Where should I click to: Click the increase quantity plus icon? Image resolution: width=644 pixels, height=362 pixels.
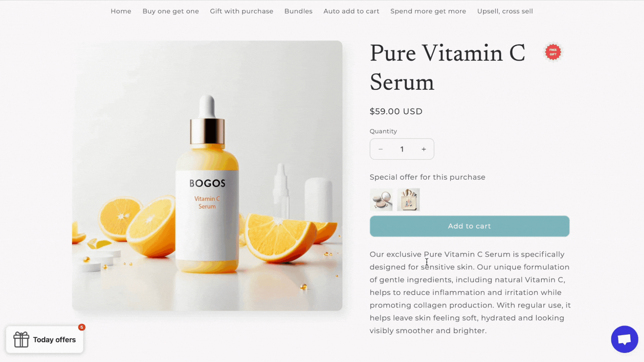click(423, 149)
